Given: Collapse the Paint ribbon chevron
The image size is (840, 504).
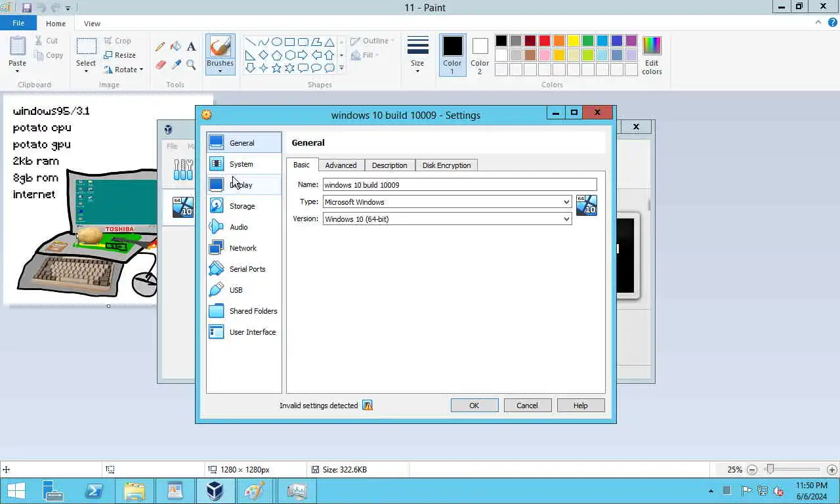Looking at the screenshot, I should [818, 22].
